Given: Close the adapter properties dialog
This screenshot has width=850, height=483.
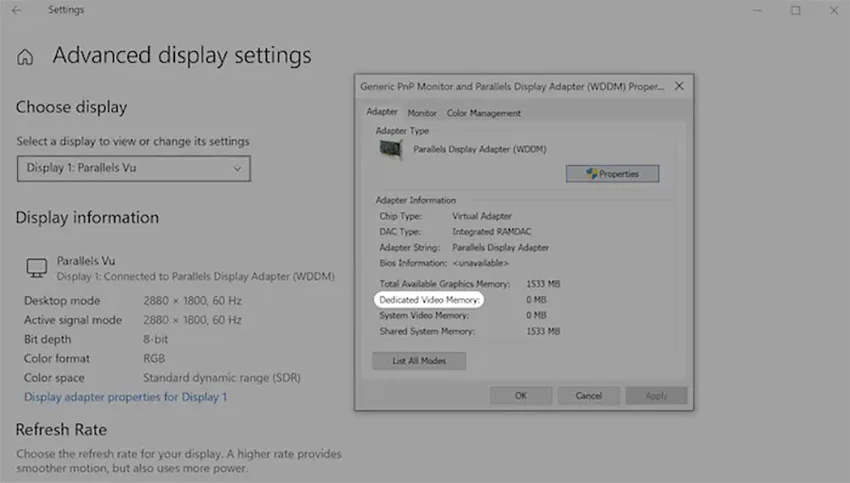Looking at the screenshot, I should tap(679, 86).
